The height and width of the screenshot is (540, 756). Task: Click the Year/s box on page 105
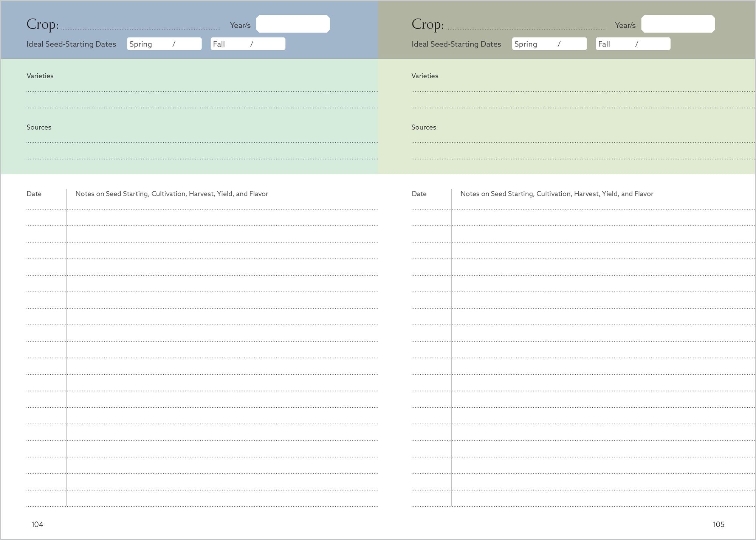pyautogui.click(x=678, y=24)
